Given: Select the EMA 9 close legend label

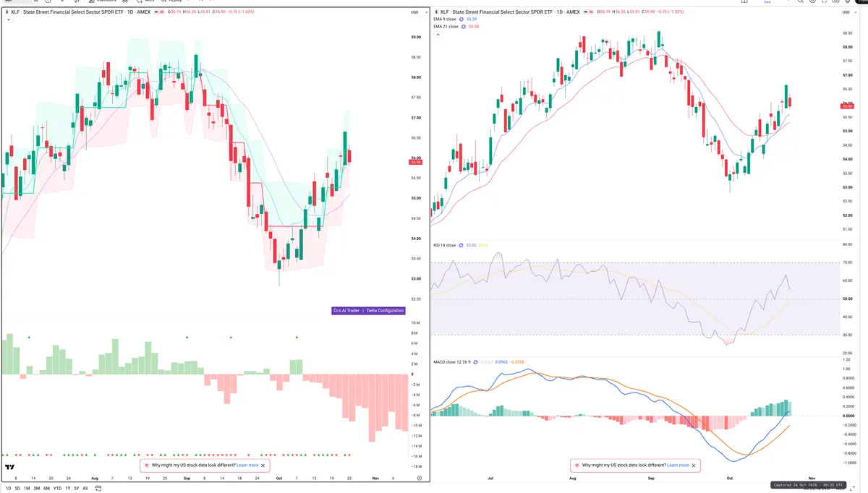Looking at the screenshot, I should pyautogui.click(x=445, y=20).
